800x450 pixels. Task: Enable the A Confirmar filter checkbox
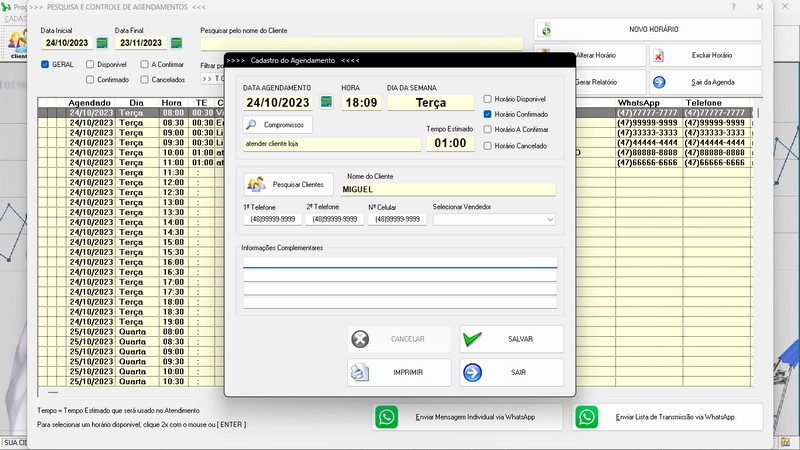pos(144,64)
